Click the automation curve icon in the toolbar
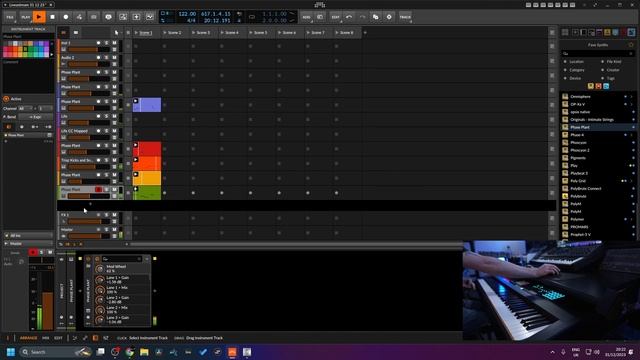 click(150, 17)
